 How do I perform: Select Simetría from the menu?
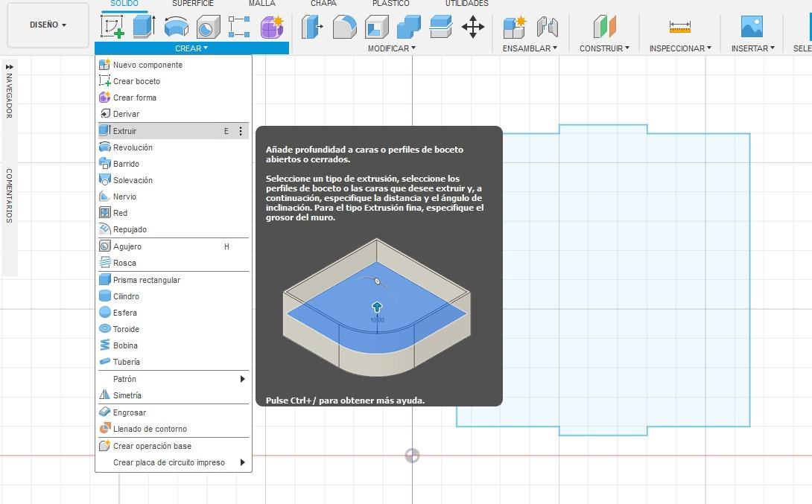174,395
